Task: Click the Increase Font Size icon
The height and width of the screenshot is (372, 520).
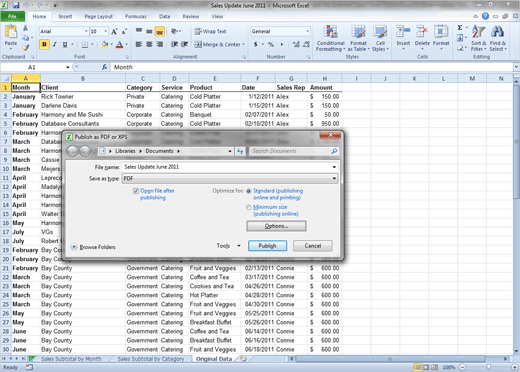Action: click(114, 32)
